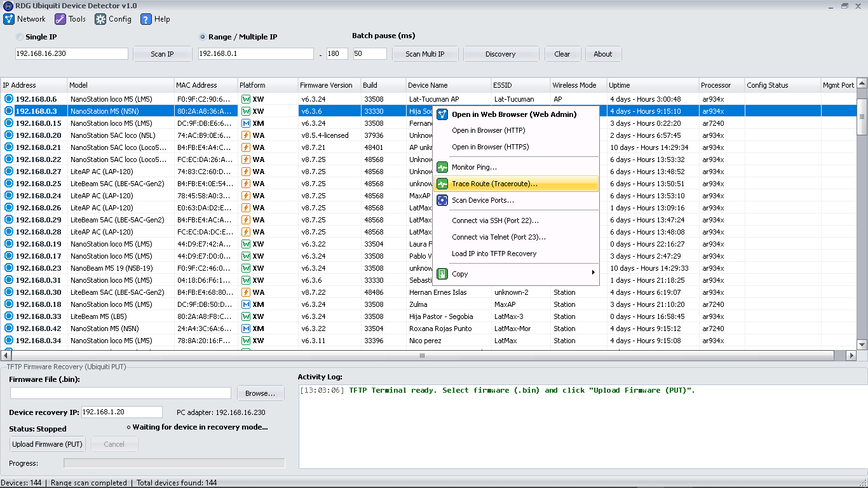
Task: Sort by Uptime column header
Action: (653, 85)
